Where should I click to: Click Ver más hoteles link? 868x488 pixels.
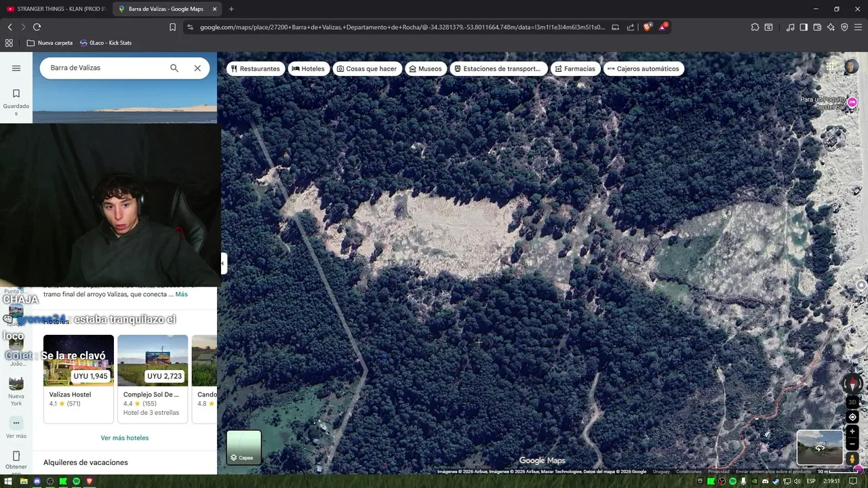125,438
